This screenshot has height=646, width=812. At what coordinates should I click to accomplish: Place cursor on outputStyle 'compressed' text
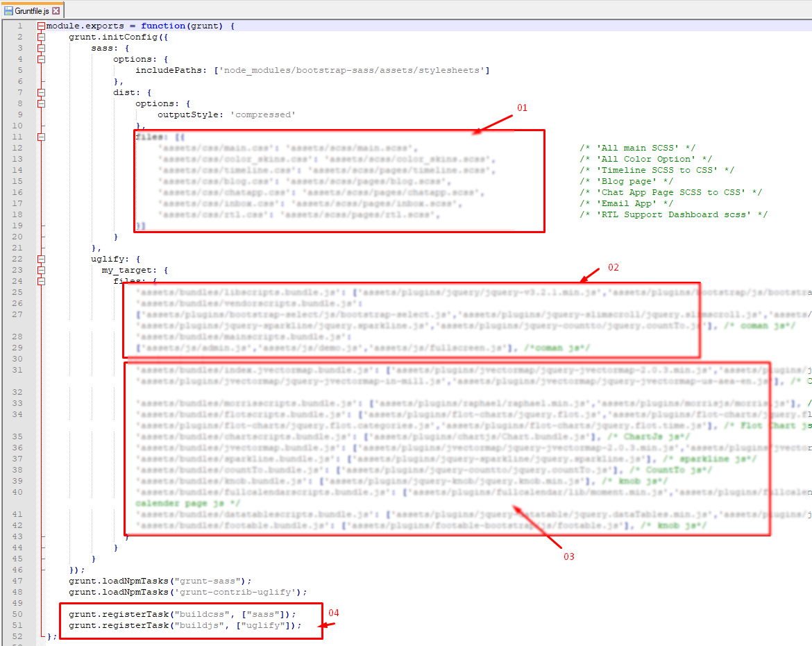(x=226, y=114)
